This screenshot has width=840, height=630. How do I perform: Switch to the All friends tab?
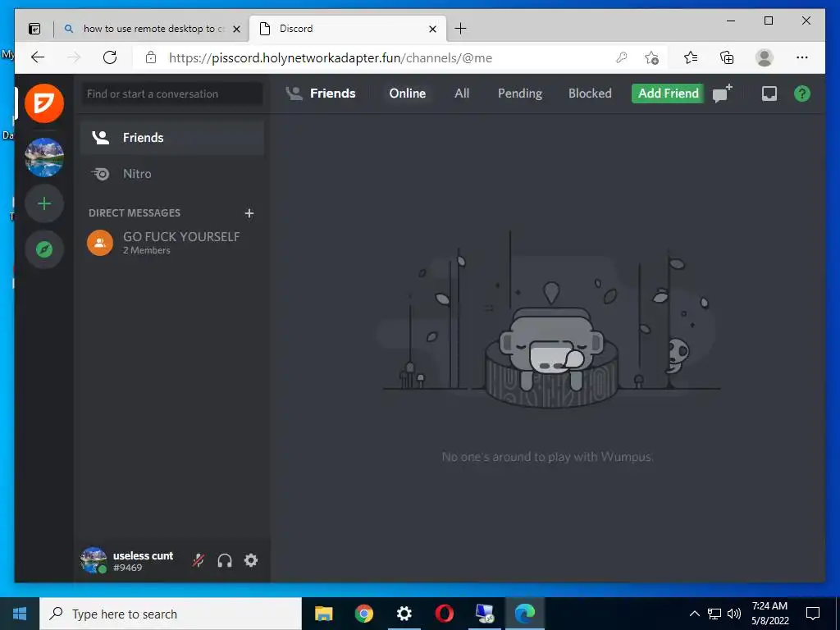(x=462, y=94)
